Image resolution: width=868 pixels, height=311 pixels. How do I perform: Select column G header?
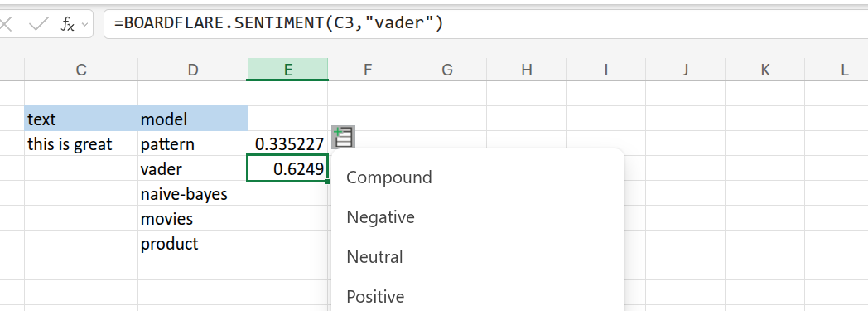(x=446, y=70)
